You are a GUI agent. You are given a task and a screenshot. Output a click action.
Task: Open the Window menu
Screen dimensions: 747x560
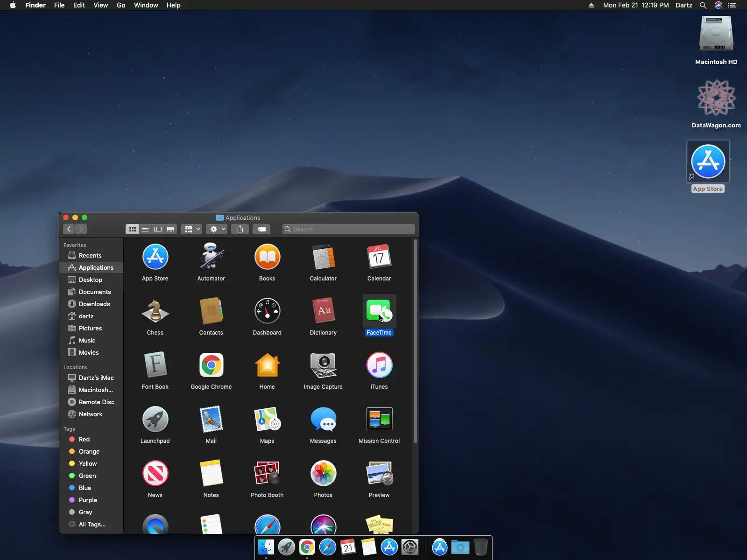[146, 5]
